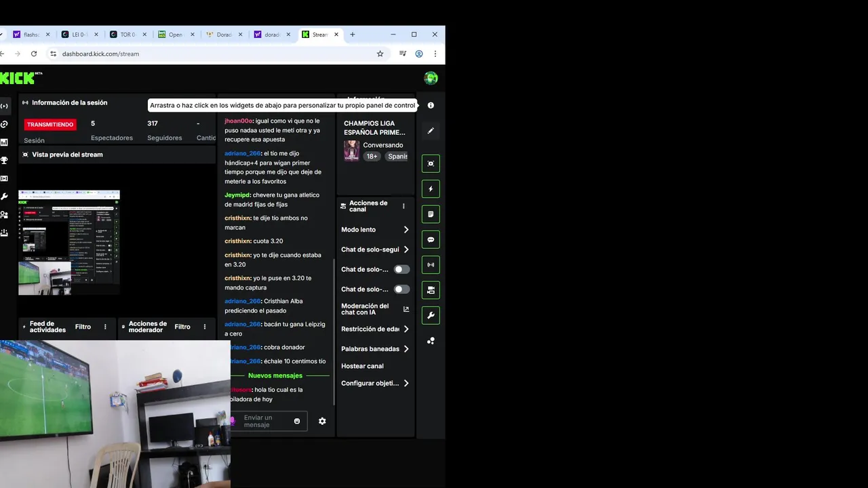Click the three-dots icon in the right rail
Screen dimensions: 868x488
pos(431,341)
